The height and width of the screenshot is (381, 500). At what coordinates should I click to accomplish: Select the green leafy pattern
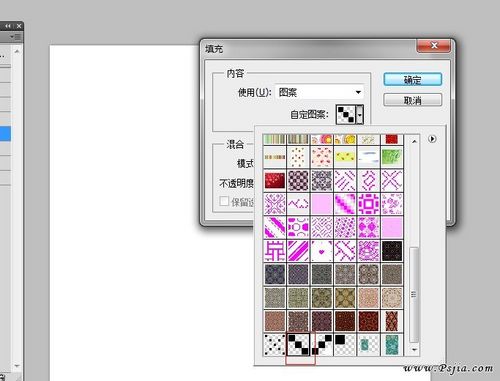coord(392,157)
